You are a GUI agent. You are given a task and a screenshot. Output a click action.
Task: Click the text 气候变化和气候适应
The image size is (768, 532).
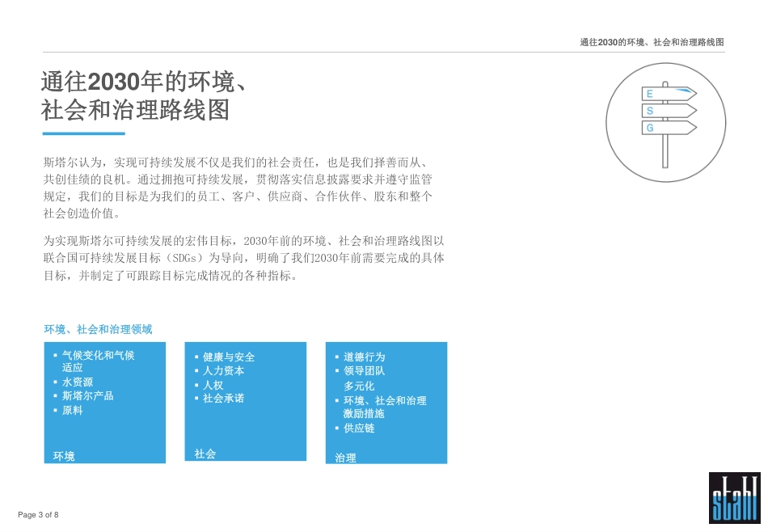coord(98,361)
